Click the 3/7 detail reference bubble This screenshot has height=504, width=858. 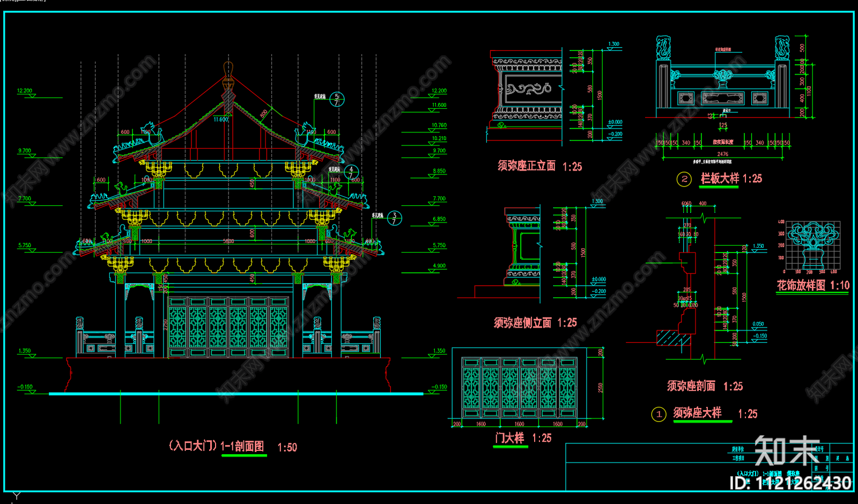pos(394,218)
